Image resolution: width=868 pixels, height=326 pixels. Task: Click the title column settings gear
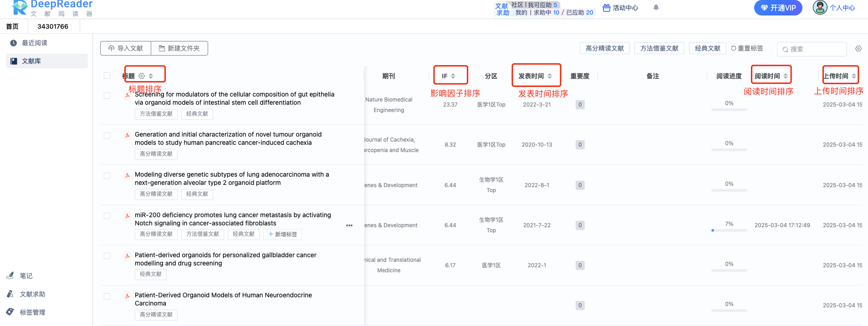(142, 76)
